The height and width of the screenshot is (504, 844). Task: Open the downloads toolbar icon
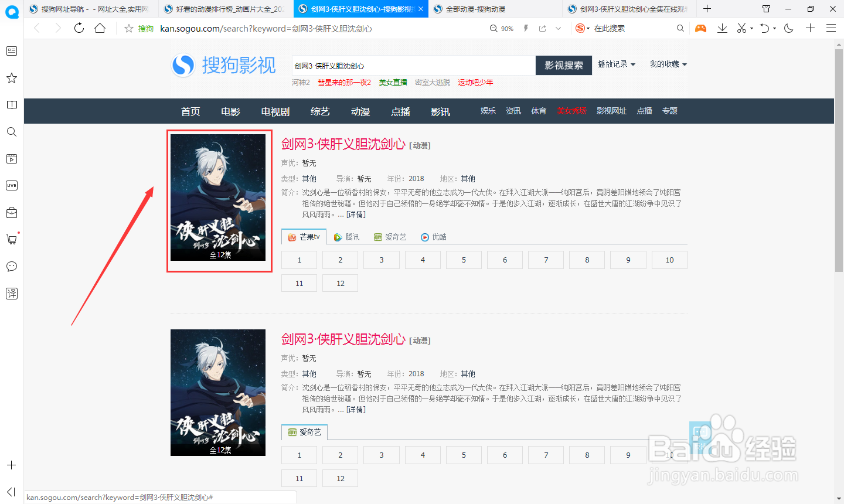[722, 28]
